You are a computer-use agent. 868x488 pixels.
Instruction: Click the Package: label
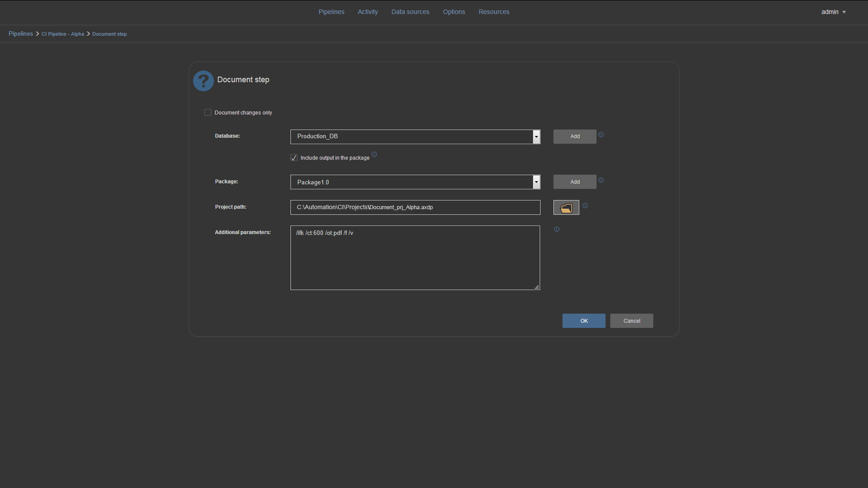226,182
